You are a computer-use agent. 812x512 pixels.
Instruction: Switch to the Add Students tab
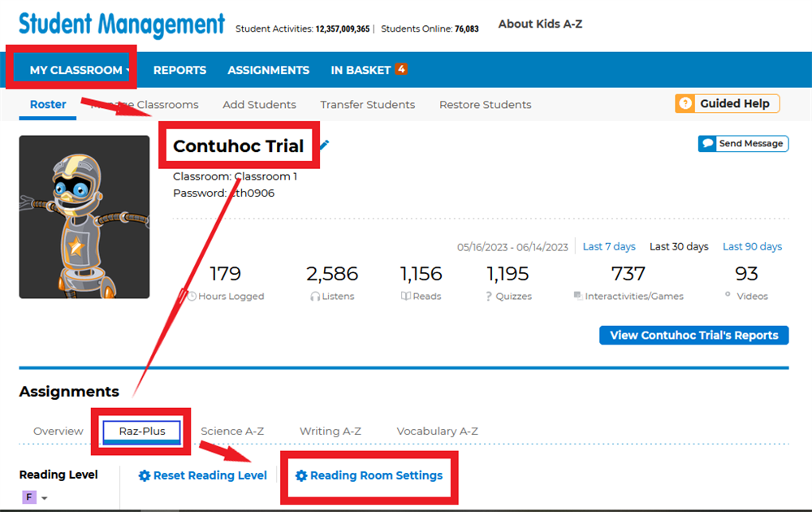pyautogui.click(x=259, y=105)
